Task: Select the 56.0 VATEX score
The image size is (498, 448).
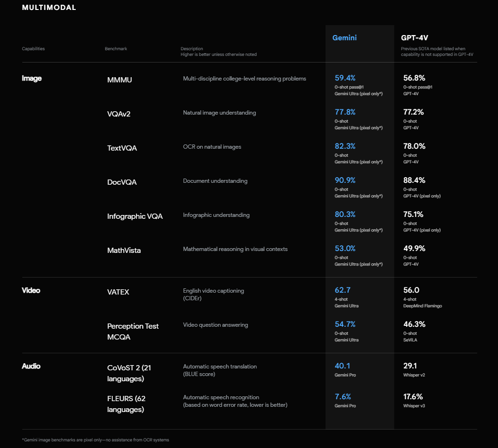Action: [x=411, y=290]
